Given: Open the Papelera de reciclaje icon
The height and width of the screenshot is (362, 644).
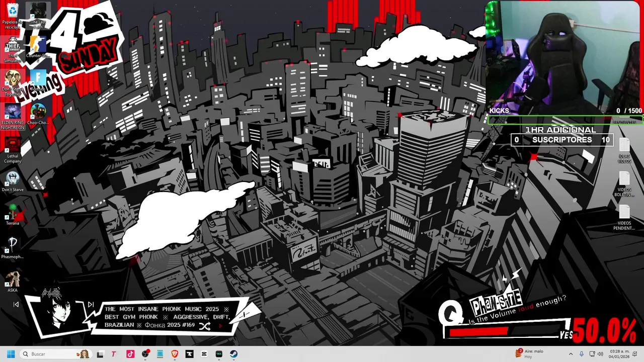Looking at the screenshot, I should (12, 16).
